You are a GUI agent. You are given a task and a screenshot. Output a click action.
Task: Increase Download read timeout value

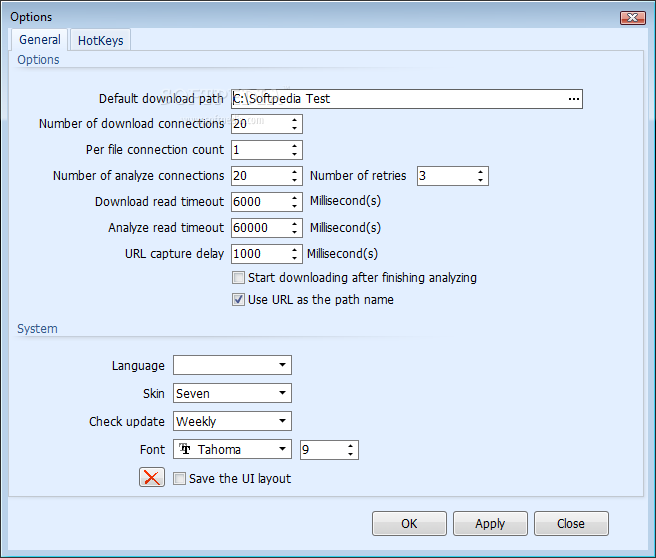(295, 197)
